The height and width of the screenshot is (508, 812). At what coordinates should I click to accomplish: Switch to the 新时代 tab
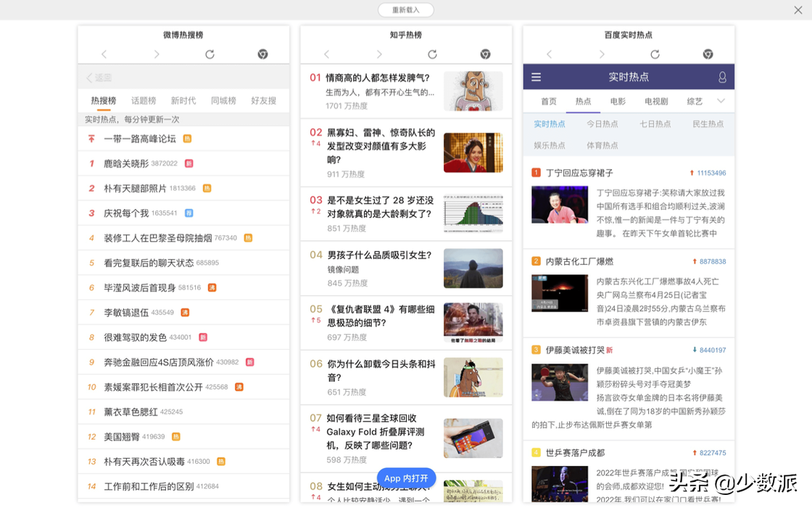pos(183,101)
